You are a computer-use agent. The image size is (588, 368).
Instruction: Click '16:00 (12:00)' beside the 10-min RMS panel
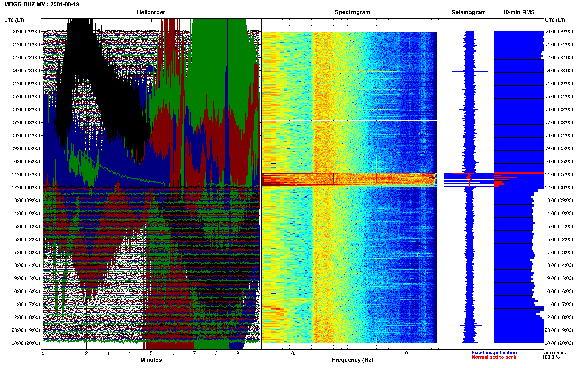[559, 239]
